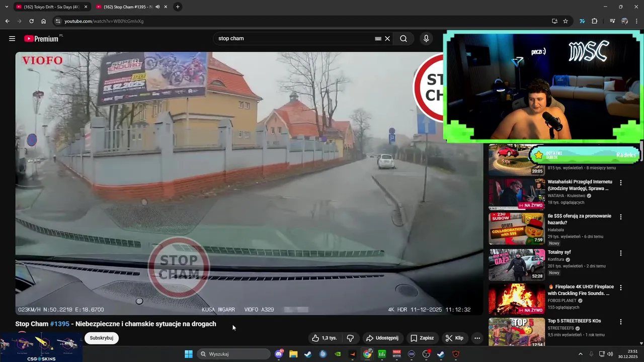Share video via Udostępnij
644x362 pixels.
(x=382, y=338)
